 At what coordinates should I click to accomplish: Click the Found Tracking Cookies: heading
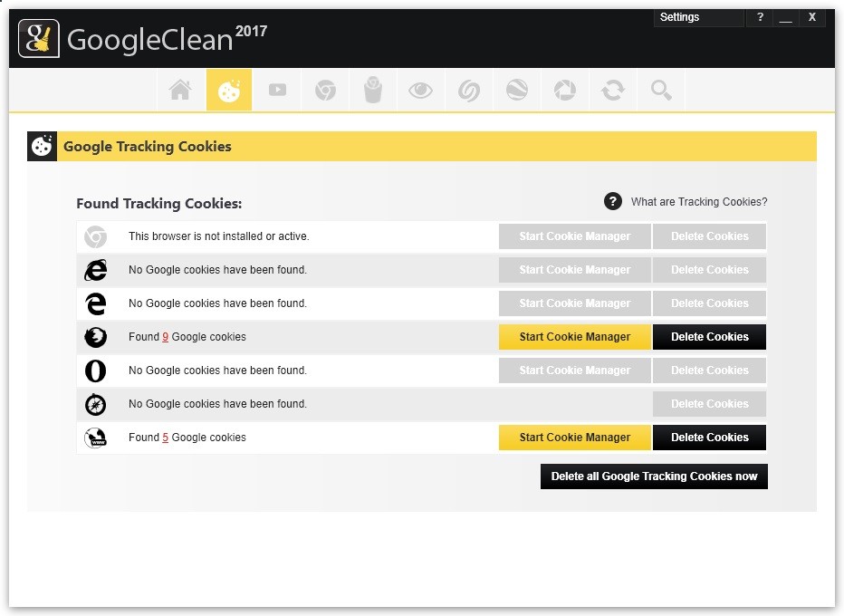click(x=158, y=204)
